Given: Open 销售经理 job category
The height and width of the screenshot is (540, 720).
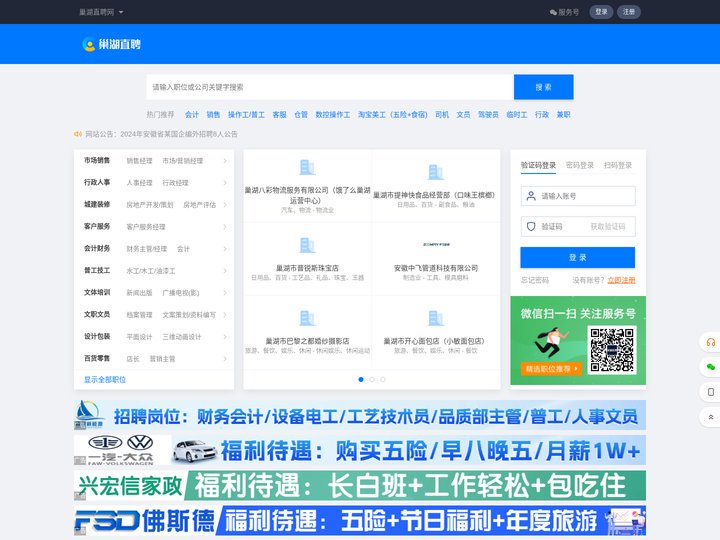Looking at the screenshot, I should (139, 161).
